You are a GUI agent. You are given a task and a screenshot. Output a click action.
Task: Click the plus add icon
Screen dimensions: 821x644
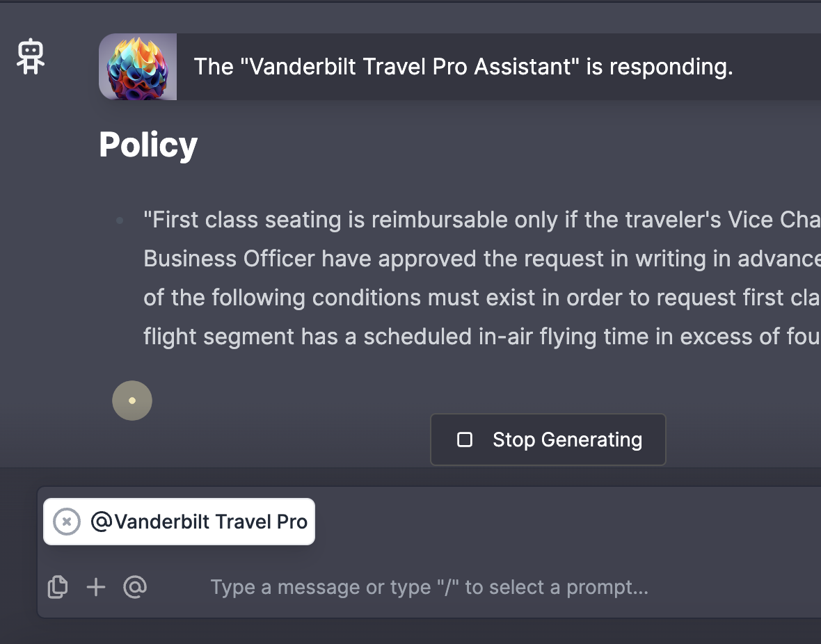coord(96,587)
